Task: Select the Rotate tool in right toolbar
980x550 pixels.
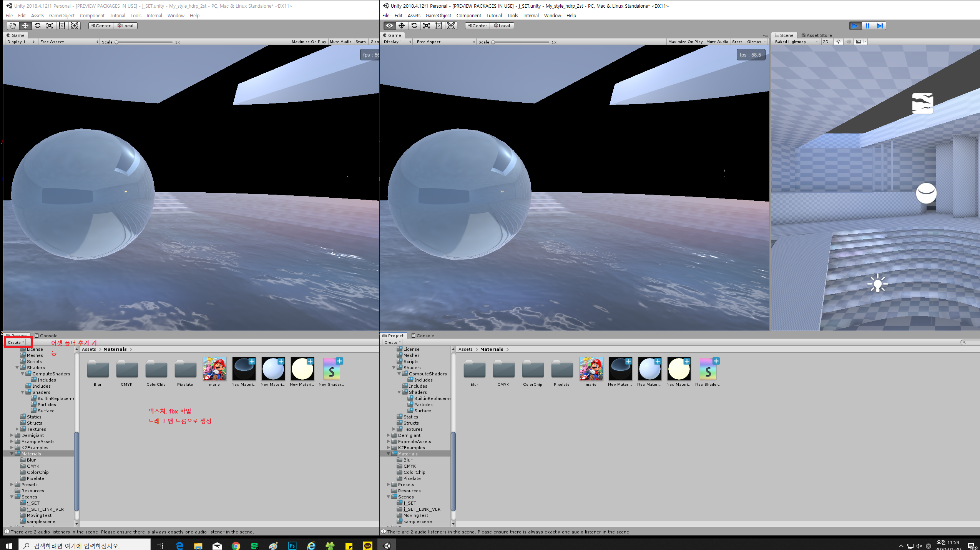Action: (x=414, y=26)
